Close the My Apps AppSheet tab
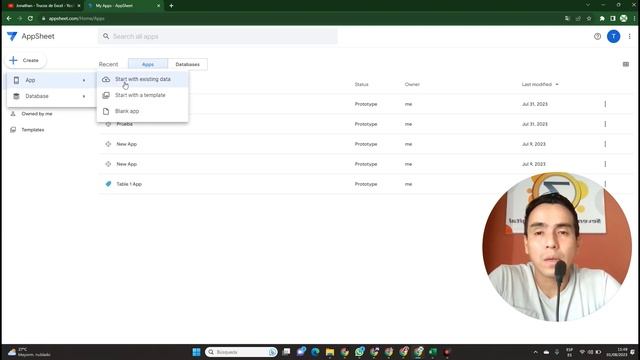 click(x=158, y=6)
